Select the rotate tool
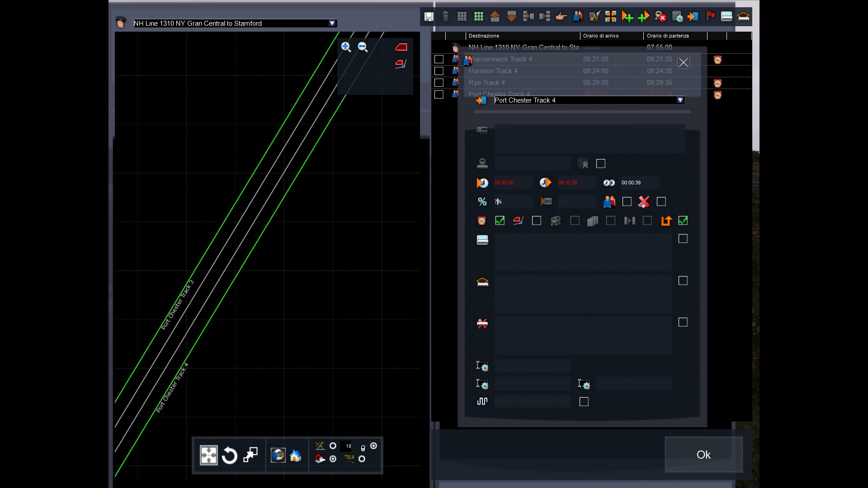The height and width of the screenshot is (488, 868). pyautogui.click(x=230, y=455)
